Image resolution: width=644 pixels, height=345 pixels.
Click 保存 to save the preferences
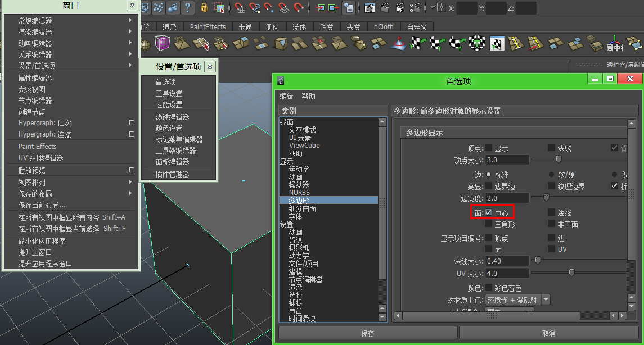367,333
